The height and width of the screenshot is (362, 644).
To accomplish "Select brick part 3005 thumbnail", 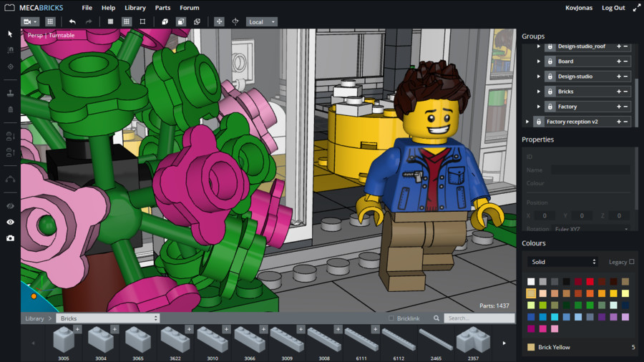I will 64,340.
